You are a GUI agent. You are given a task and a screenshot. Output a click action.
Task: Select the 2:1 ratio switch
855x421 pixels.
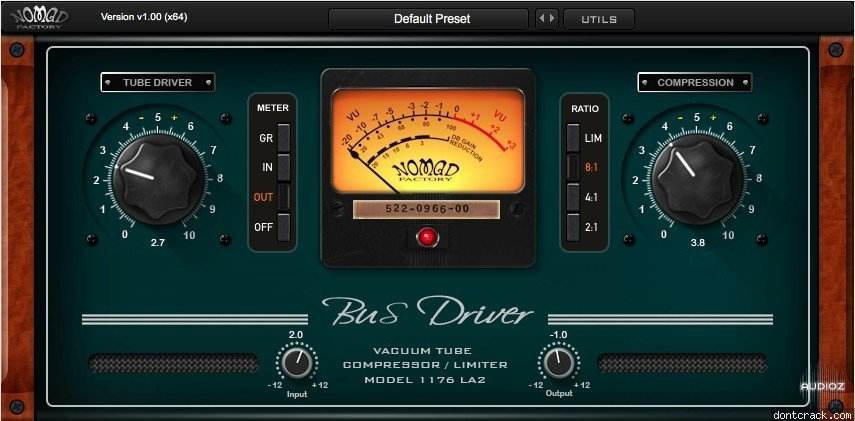573,227
